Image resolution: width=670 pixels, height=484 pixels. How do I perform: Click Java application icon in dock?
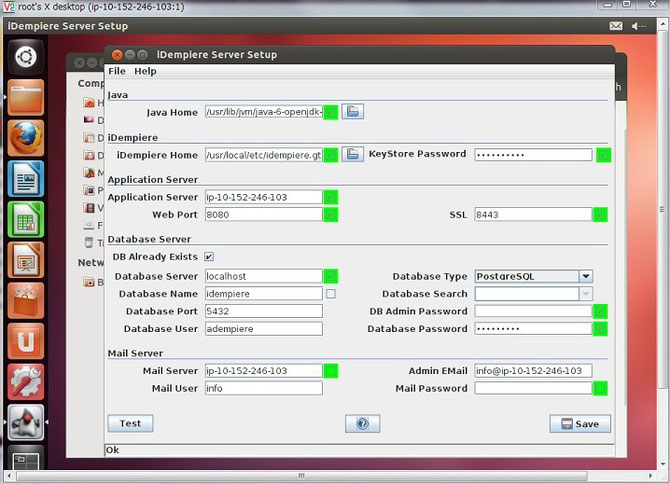[x=26, y=422]
